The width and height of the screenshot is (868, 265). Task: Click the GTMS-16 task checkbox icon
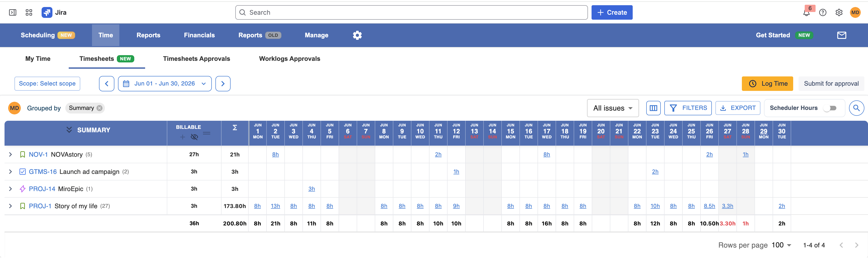(23, 172)
